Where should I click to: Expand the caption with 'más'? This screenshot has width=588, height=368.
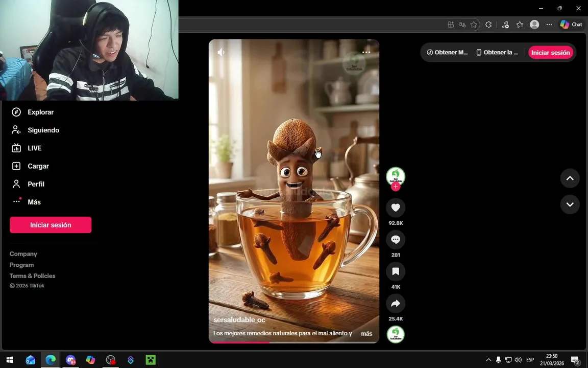[366, 333]
